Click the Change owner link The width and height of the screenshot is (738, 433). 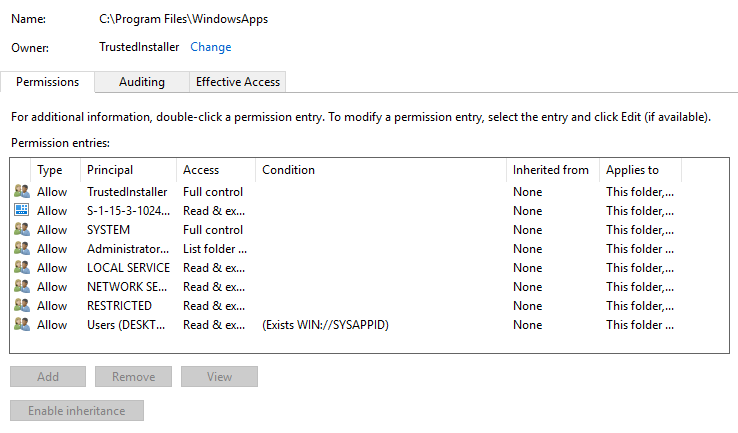pyautogui.click(x=210, y=47)
